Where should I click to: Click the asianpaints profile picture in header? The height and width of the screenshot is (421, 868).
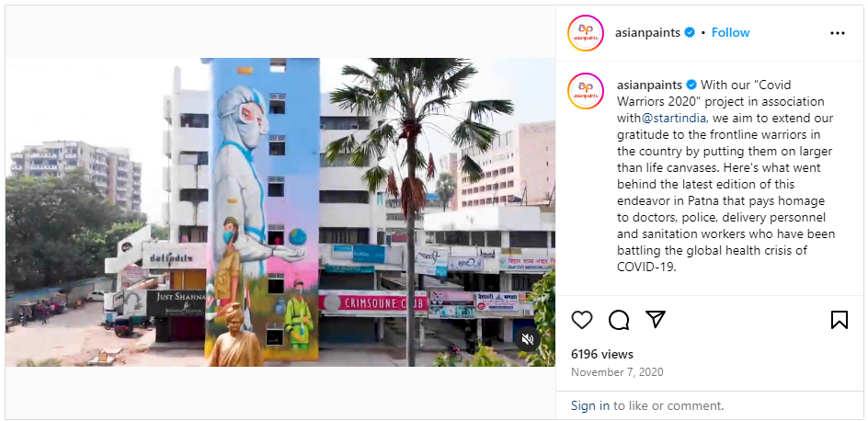[586, 33]
